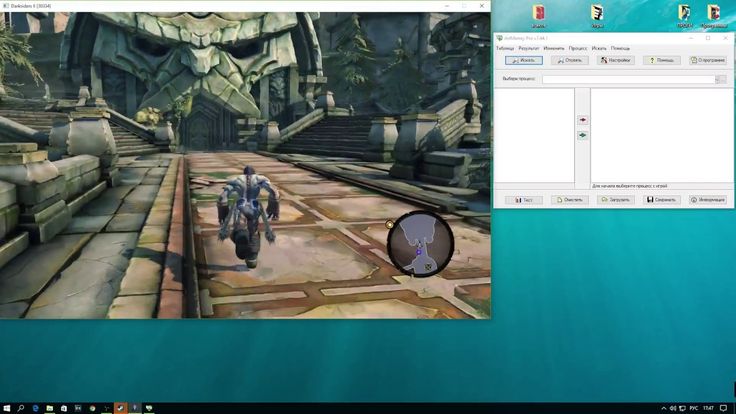Click the Помощь help button with question mark
The height and width of the screenshot is (414, 736).
click(x=662, y=60)
